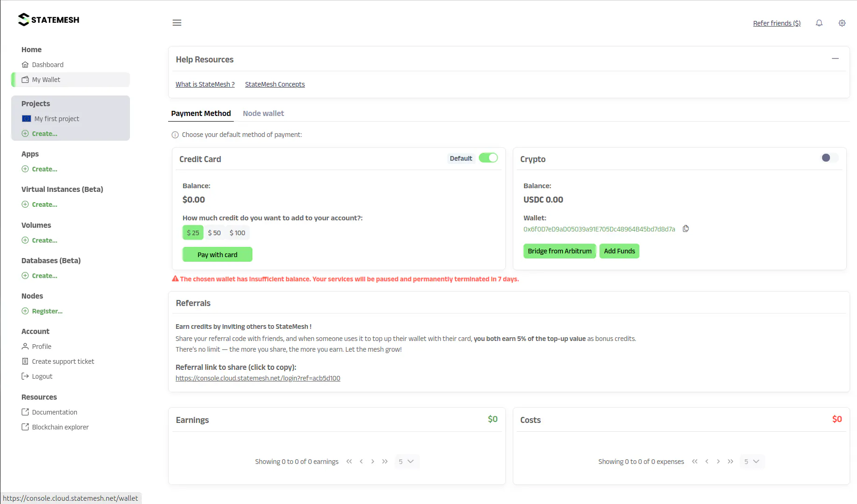Toggle Credit Card default switch
857x504 pixels.
488,158
